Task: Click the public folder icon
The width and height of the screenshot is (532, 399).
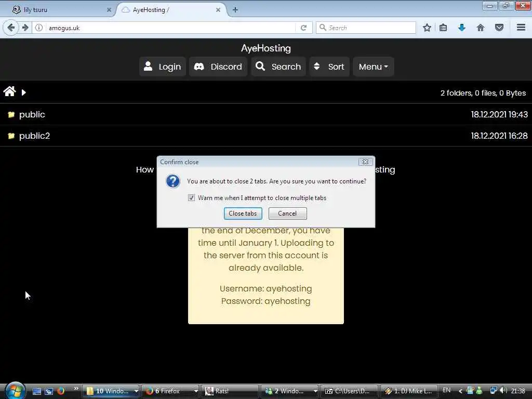Action: (11, 115)
